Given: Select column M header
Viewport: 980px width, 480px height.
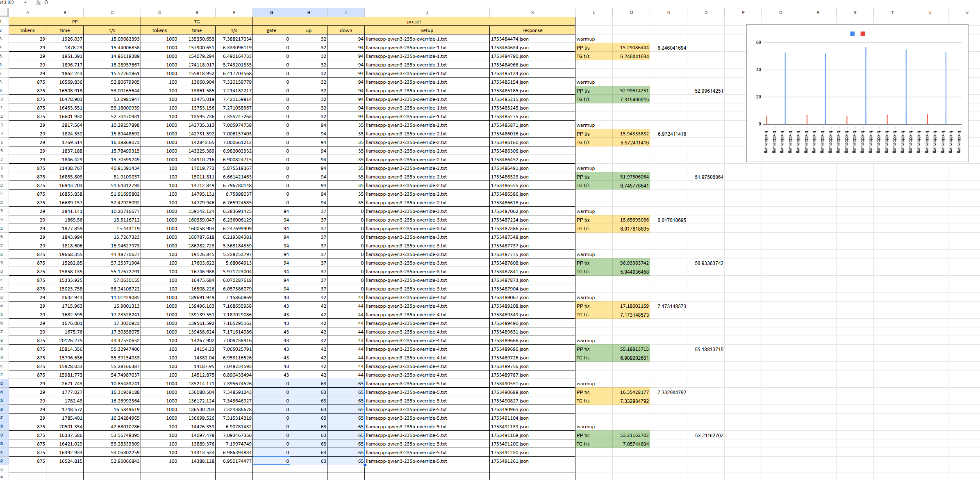Looking at the screenshot, I should click(x=631, y=12).
